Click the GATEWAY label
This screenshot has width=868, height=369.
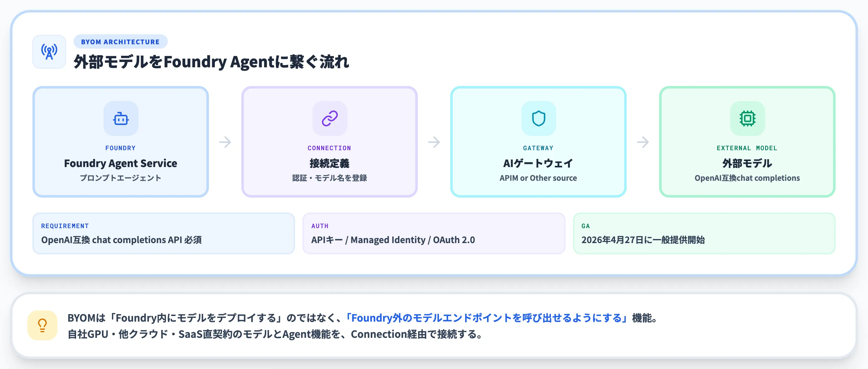tap(538, 148)
